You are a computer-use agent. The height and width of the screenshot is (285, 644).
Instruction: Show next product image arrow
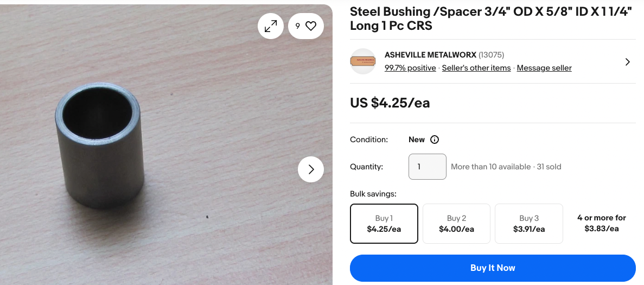click(x=311, y=169)
